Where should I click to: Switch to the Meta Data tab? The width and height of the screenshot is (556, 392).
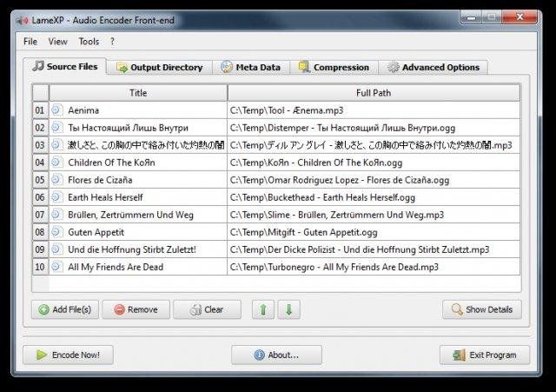pyautogui.click(x=251, y=67)
